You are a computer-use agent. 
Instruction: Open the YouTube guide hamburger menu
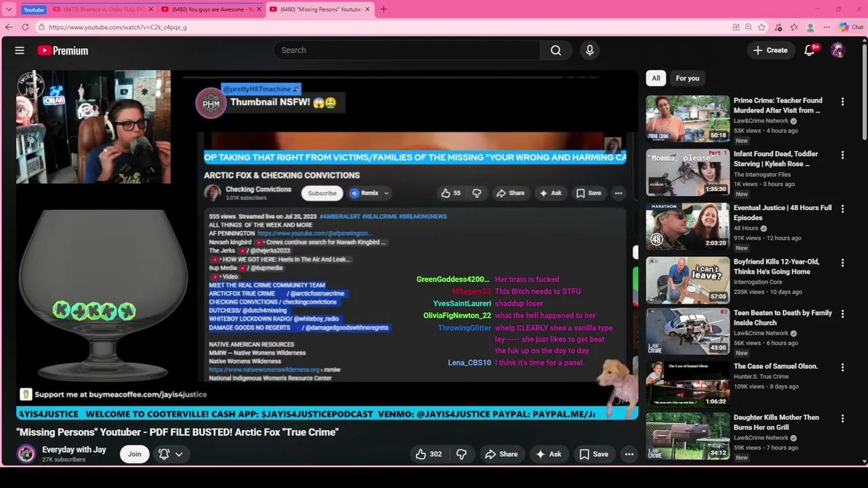click(20, 50)
